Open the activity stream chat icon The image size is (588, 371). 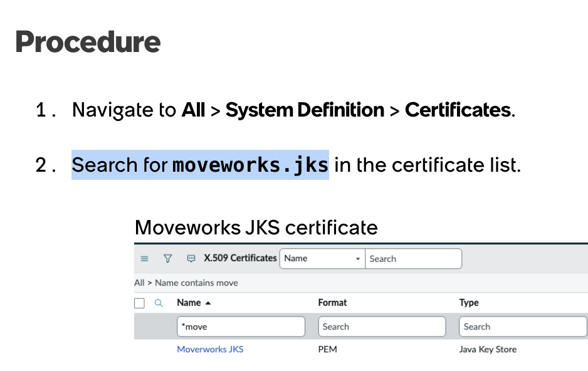(x=191, y=259)
